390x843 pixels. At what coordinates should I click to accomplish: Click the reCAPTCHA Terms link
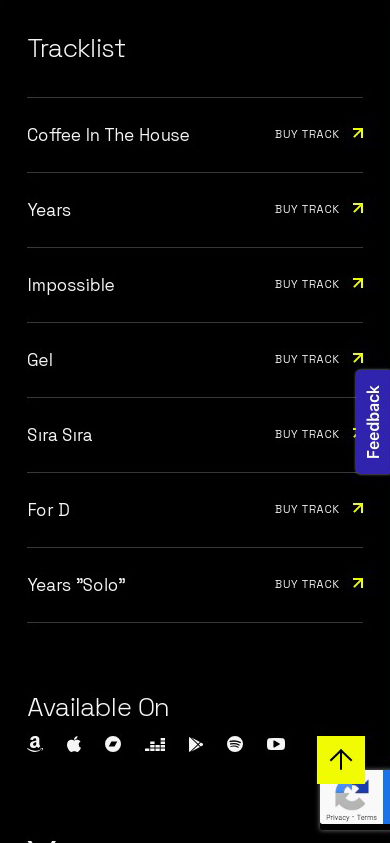(367, 817)
